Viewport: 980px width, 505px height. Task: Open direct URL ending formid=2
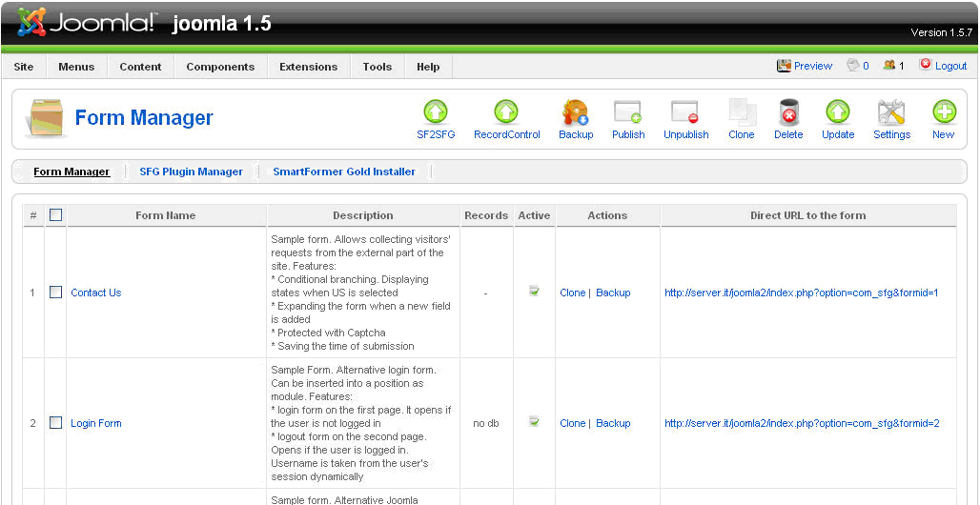point(802,423)
